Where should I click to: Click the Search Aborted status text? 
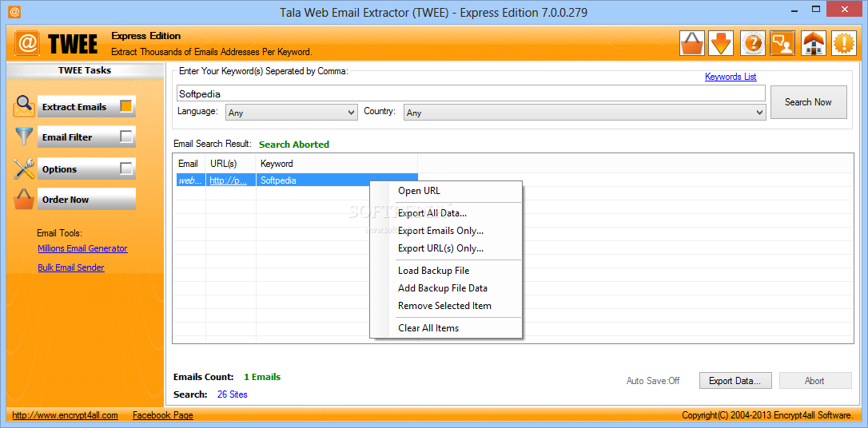[x=294, y=145]
